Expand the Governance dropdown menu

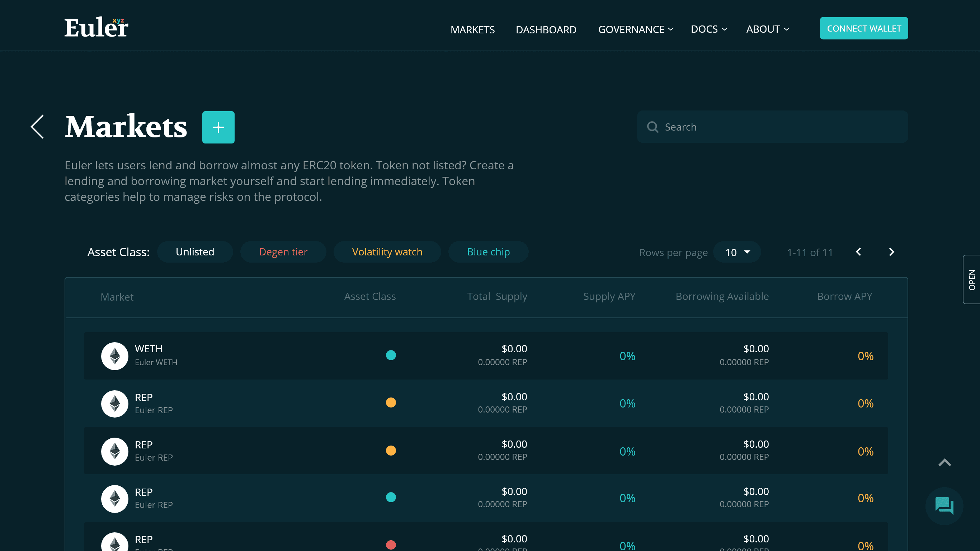tap(635, 29)
